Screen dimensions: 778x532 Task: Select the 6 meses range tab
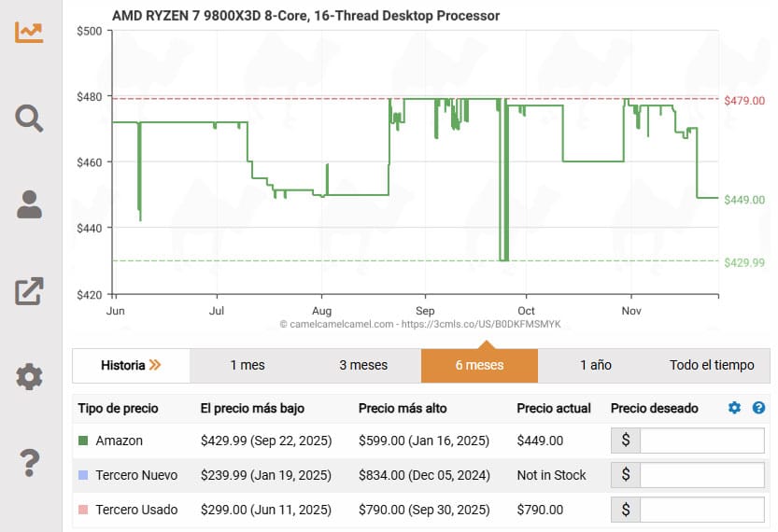point(479,366)
